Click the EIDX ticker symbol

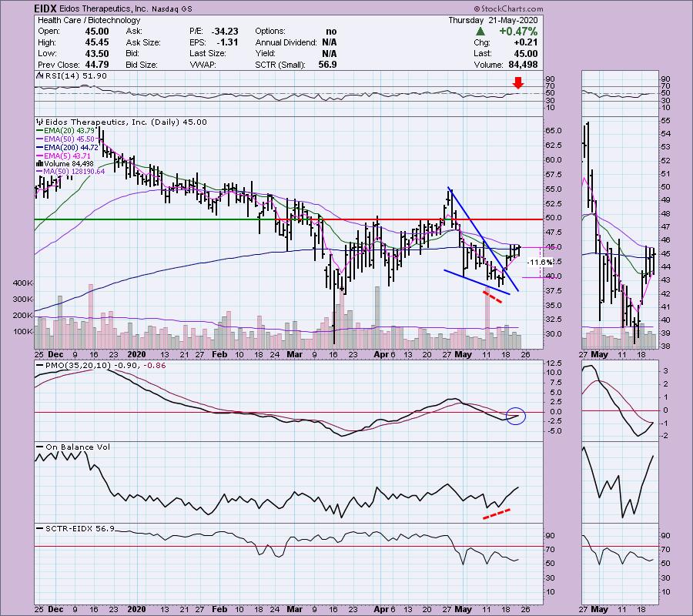pos(45,8)
